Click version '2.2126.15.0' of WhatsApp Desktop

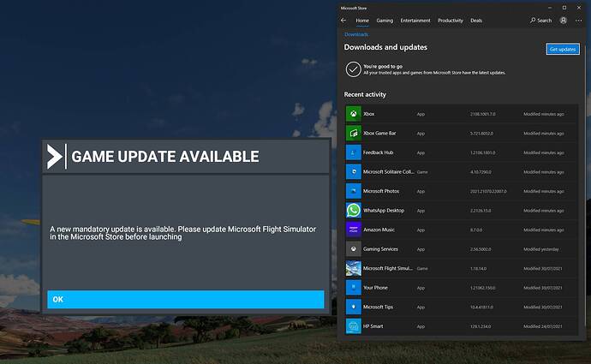(x=481, y=211)
